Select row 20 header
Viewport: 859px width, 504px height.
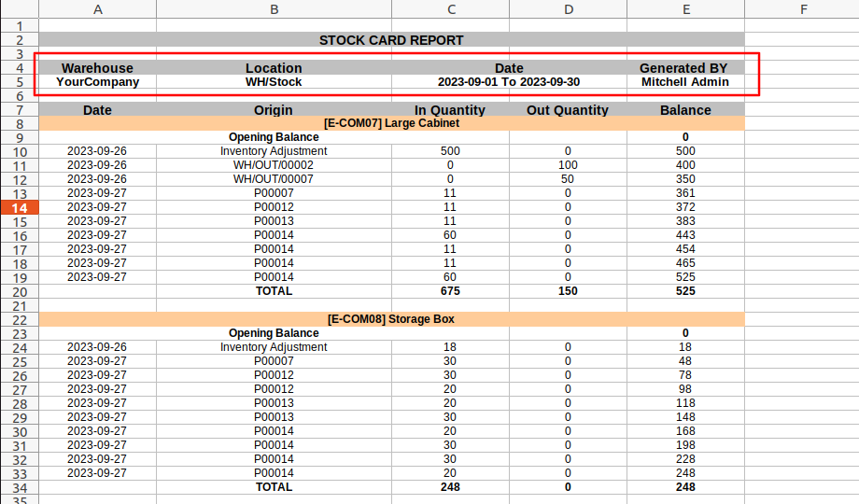point(20,292)
